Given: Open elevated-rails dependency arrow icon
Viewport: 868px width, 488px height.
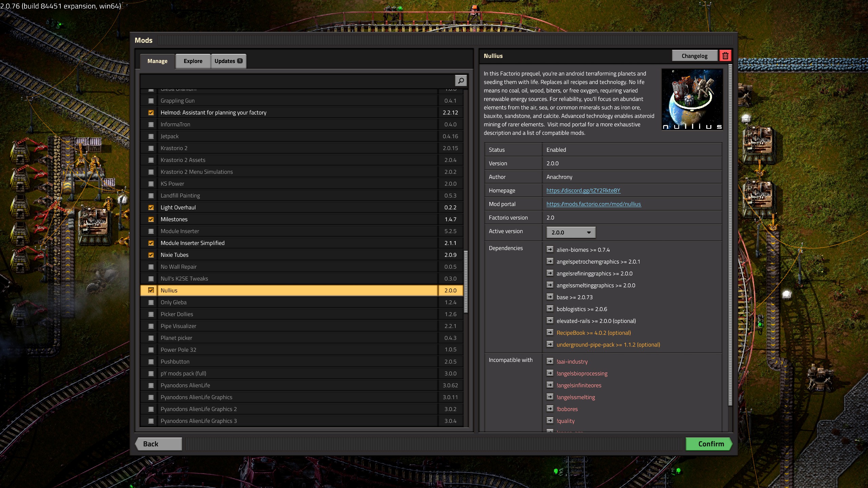Looking at the screenshot, I should [550, 321].
